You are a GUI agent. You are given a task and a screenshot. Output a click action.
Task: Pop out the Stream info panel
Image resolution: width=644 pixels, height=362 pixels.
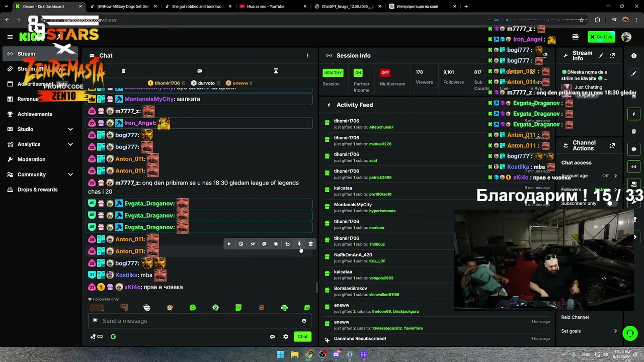click(612, 56)
